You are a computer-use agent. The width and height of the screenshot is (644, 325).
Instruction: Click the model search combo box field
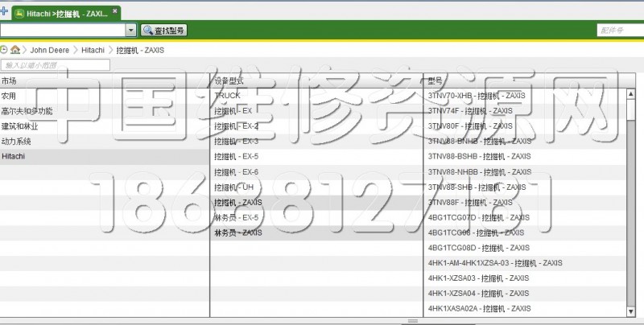pos(63,30)
